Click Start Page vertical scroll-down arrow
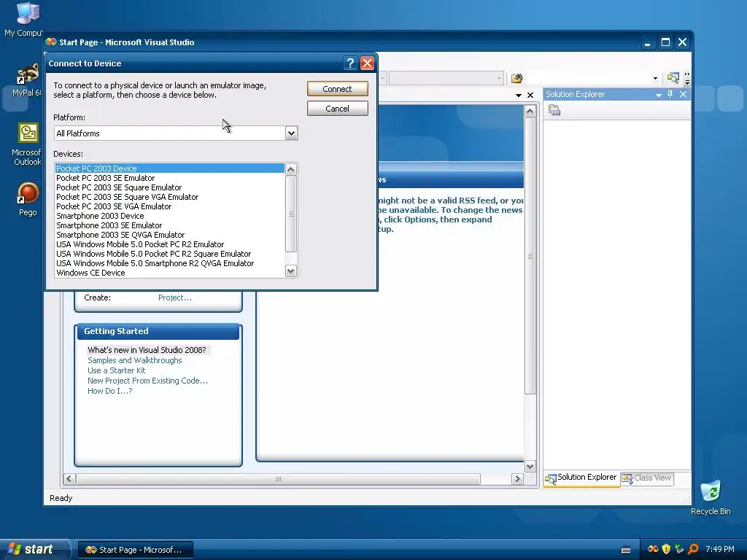The height and width of the screenshot is (560, 747). click(530, 467)
